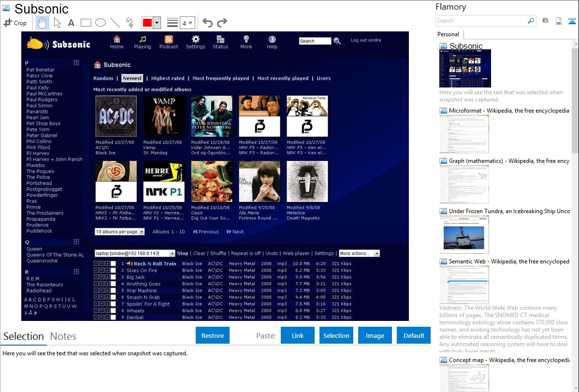The image size is (579, 392).
Task: Choose the straight line tool
Action: [115, 23]
